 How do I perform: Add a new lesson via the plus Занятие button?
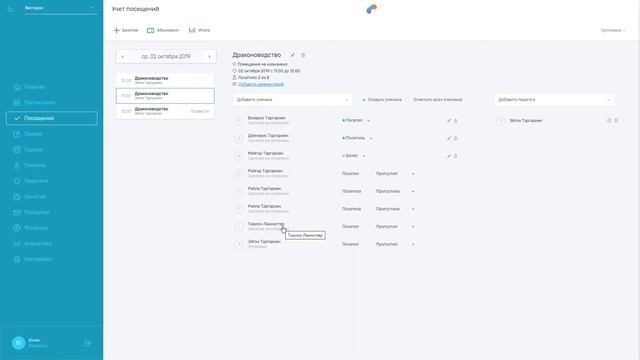126,30
